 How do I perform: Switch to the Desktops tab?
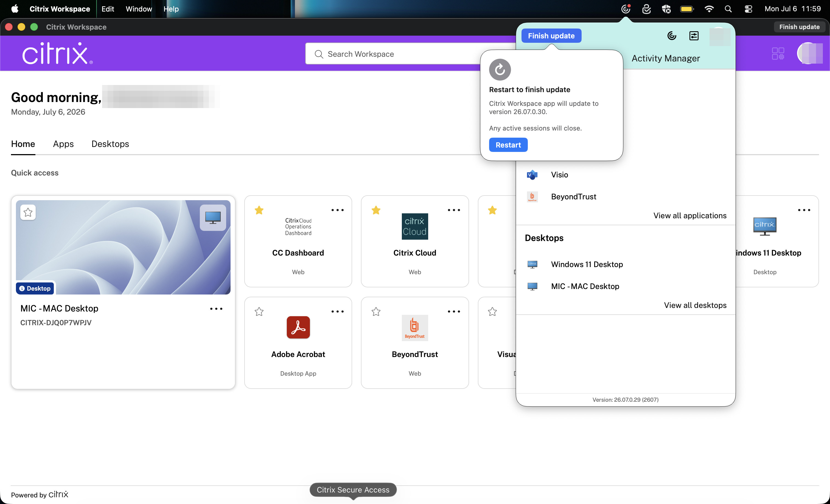coord(110,144)
